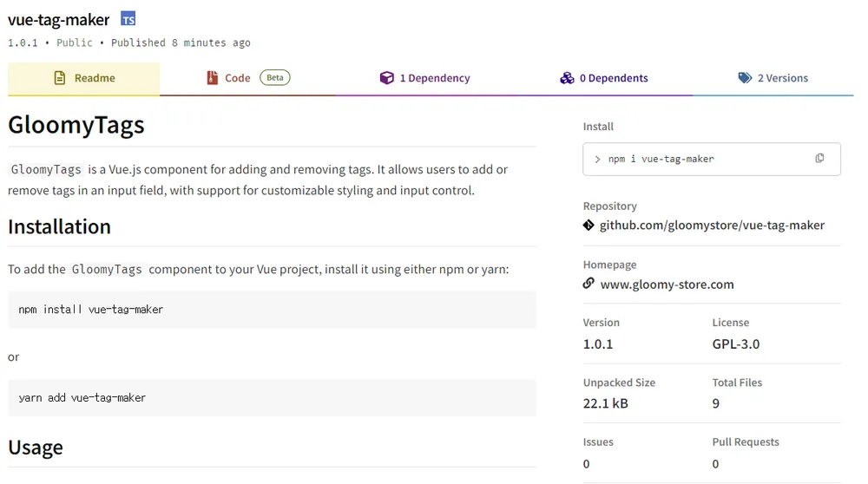Click the Dependency cube icon
The width and height of the screenshot is (868, 484).
click(387, 78)
